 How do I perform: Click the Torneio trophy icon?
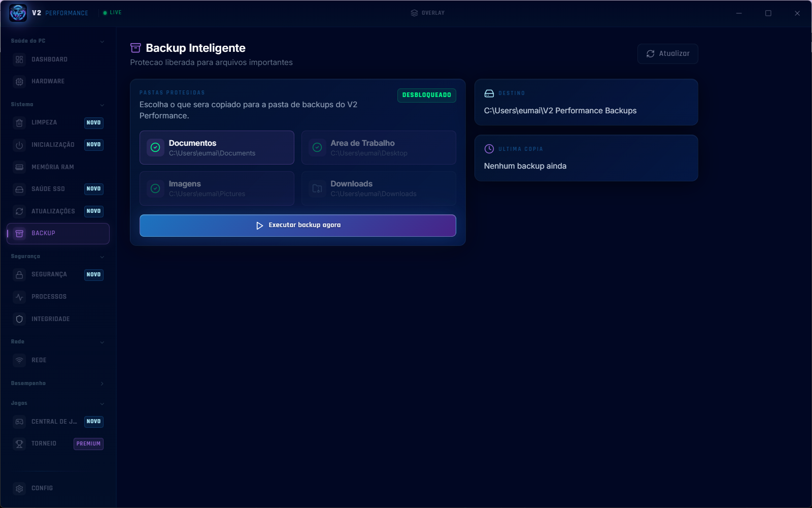tap(19, 443)
